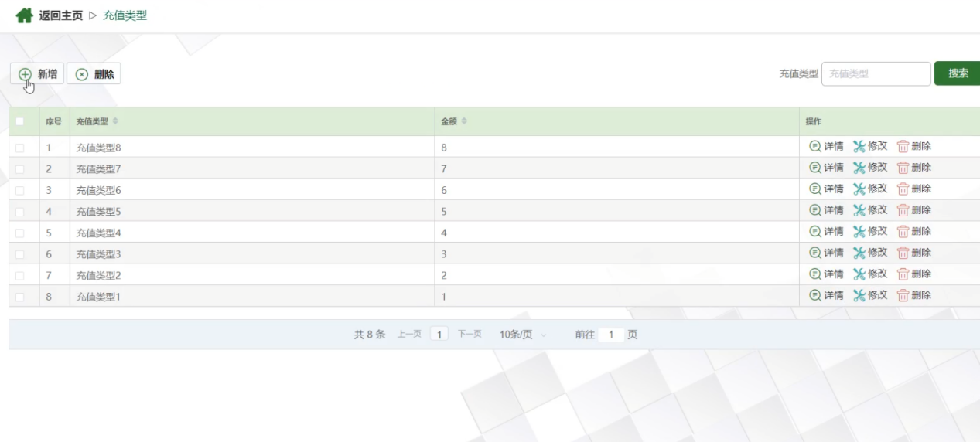This screenshot has height=442, width=980.
Task: Click 修改 for 充值类型1
Action: coord(870,295)
